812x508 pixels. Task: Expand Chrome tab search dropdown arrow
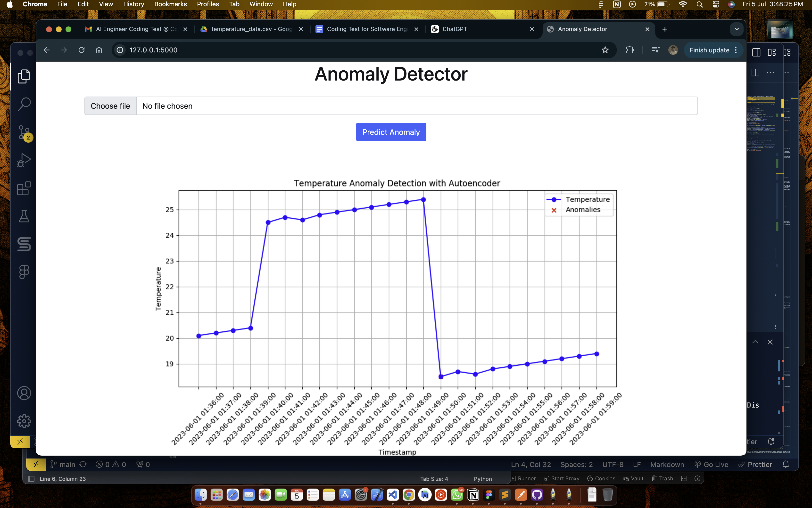[736, 29]
